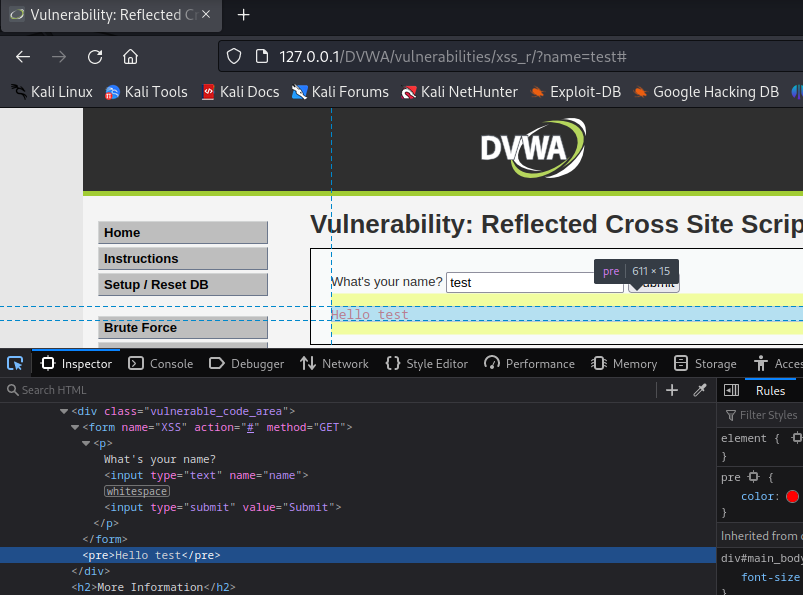Collapse the p element node
Viewport: 803px width, 595px height.
pyautogui.click(x=86, y=443)
